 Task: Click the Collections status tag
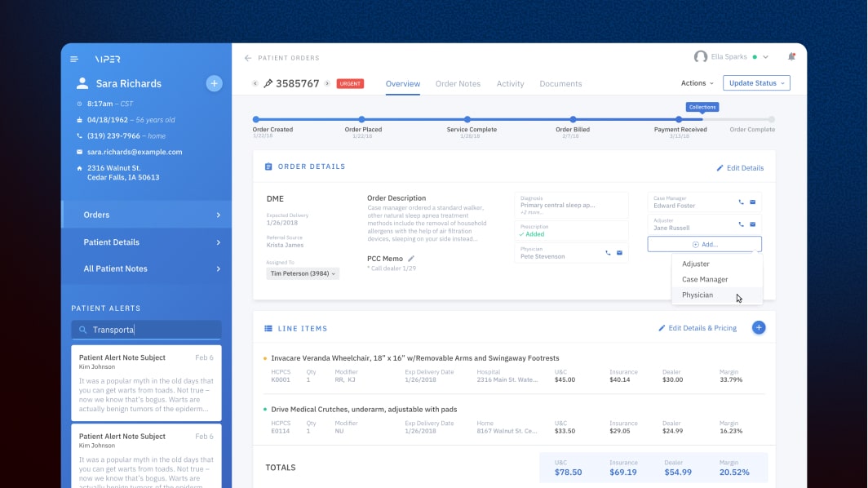702,107
